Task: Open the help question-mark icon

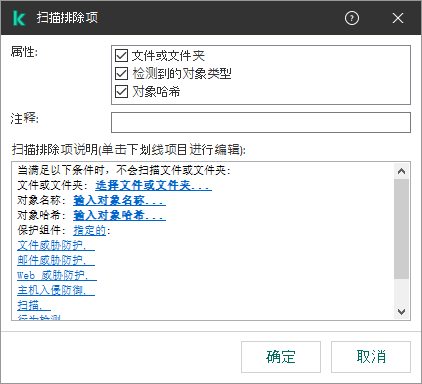Action: click(352, 18)
